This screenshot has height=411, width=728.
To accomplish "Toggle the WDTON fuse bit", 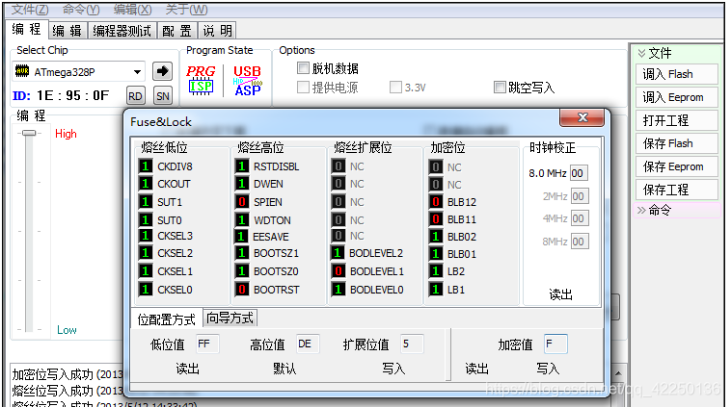I will 241,220.
